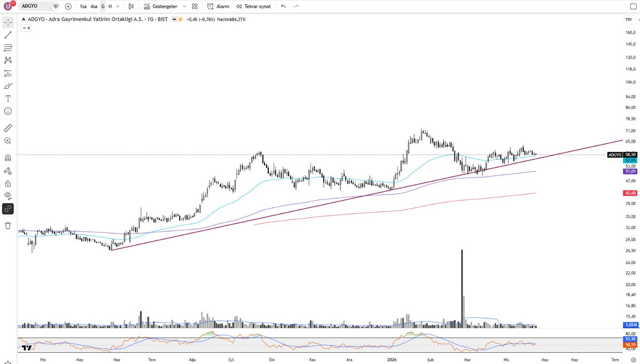Expand the timeframe dropdown chevron
This screenshot has width=640, height=364.
(117, 6)
